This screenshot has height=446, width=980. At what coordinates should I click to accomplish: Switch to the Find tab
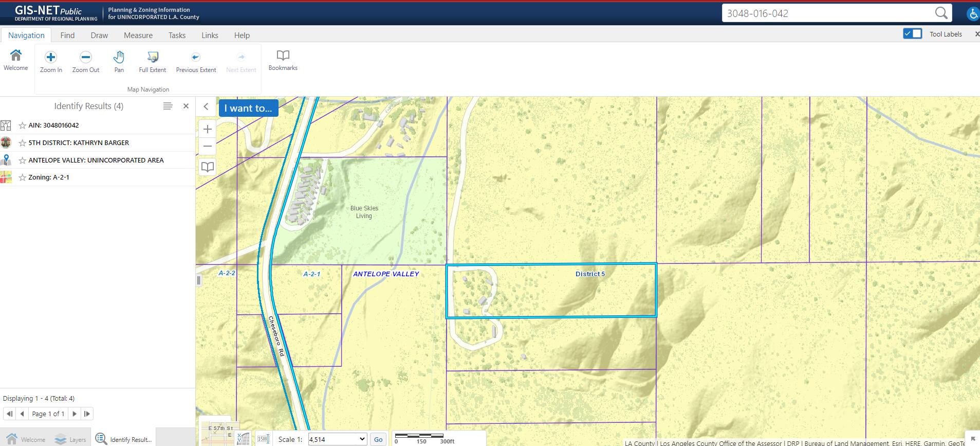tap(67, 35)
